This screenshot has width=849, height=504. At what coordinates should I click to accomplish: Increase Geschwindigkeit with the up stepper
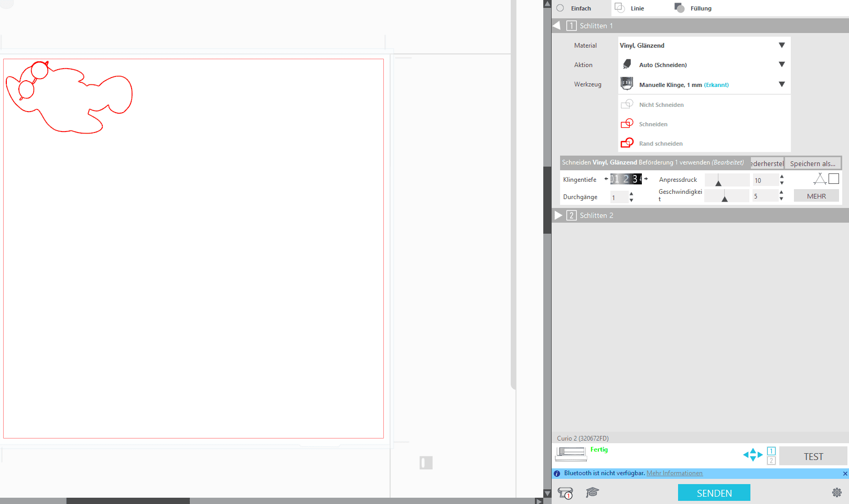781,193
